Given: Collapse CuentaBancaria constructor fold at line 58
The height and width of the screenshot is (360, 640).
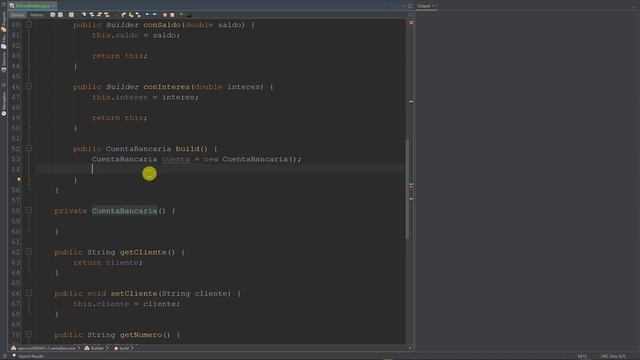Looking at the screenshot, I should pyautogui.click(x=29, y=211).
